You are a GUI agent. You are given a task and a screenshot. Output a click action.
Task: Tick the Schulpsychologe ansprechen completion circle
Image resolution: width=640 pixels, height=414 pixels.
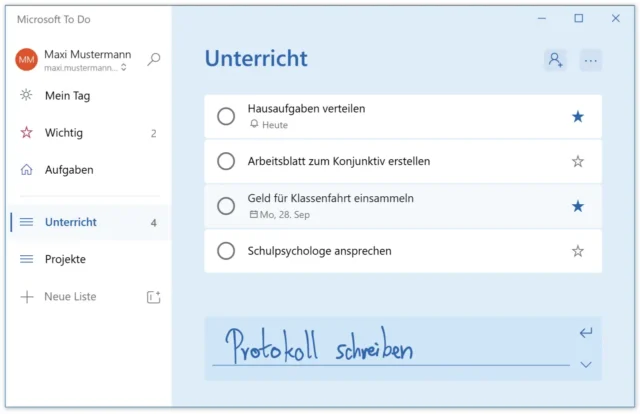(x=226, y=251)
